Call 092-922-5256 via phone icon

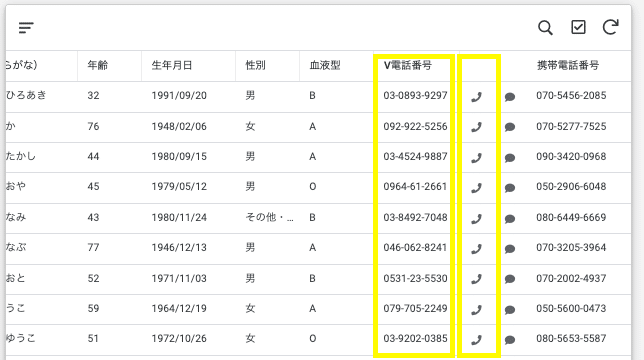(x=476, y=127)
